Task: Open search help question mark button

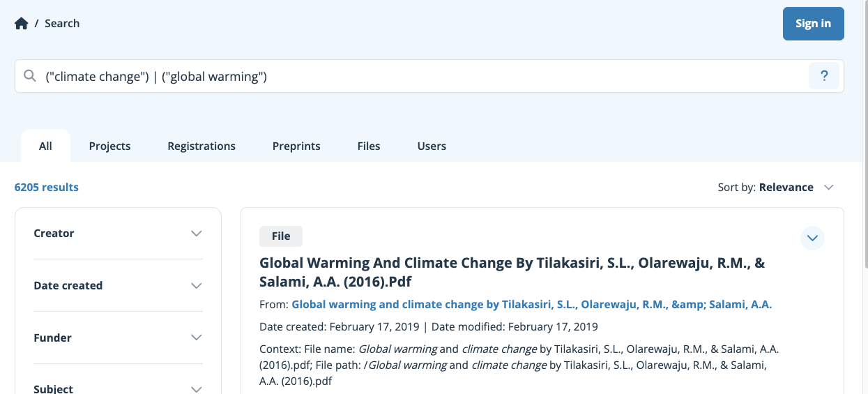Action: click(x=824, y=76)
